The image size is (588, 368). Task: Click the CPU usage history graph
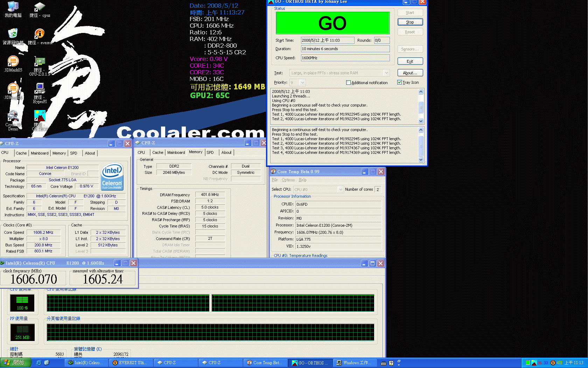pyautogui.click(x=210, y=303)
